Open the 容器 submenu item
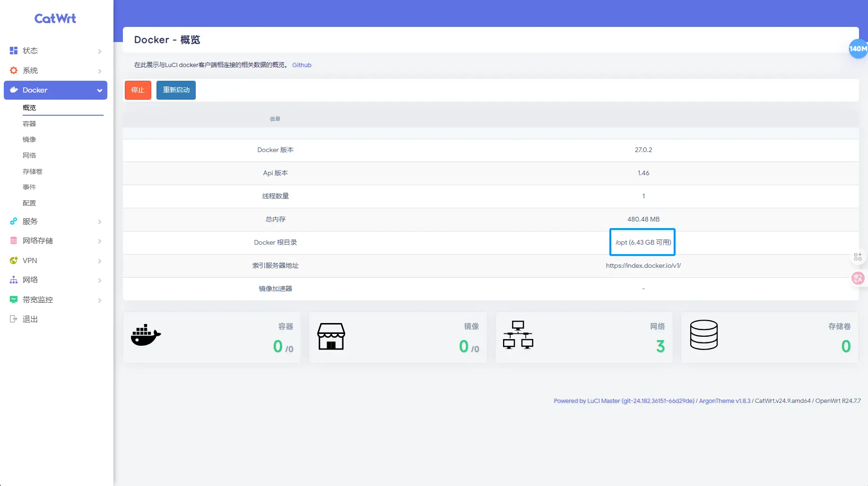868x486 pixels. pos(29,124)
